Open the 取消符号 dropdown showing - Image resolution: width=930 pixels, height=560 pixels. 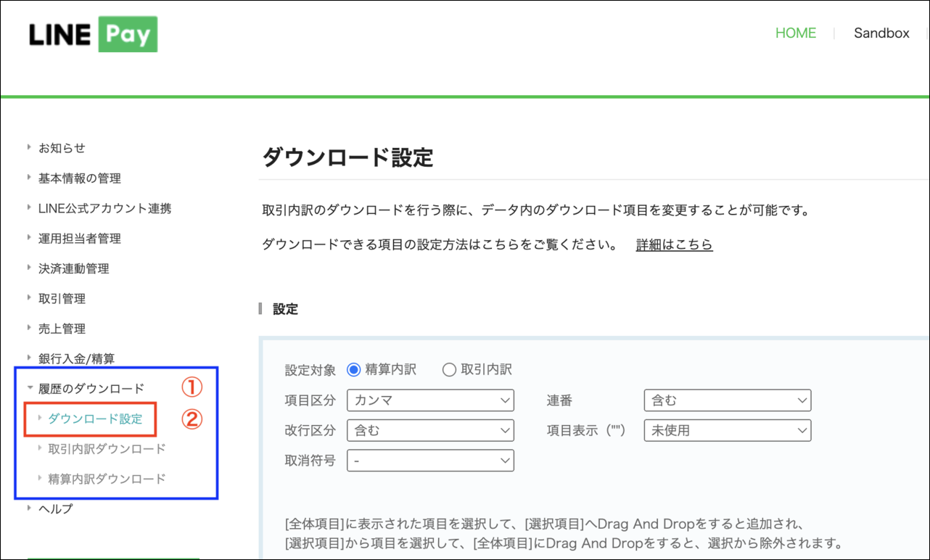tap(431, 461)
